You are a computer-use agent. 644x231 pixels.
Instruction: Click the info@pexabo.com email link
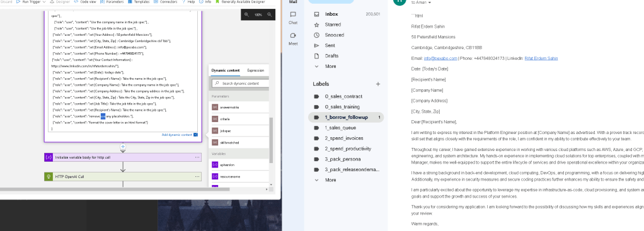[x=440, y=59]
